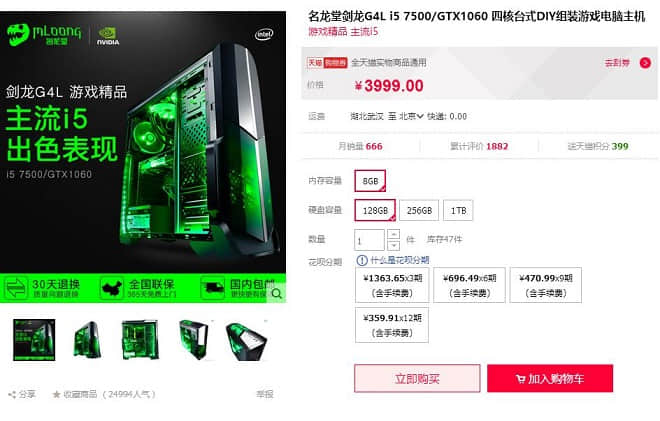Select the 256GB storage option
Screen dimensions: 660x421
click(x=419, y=210)
